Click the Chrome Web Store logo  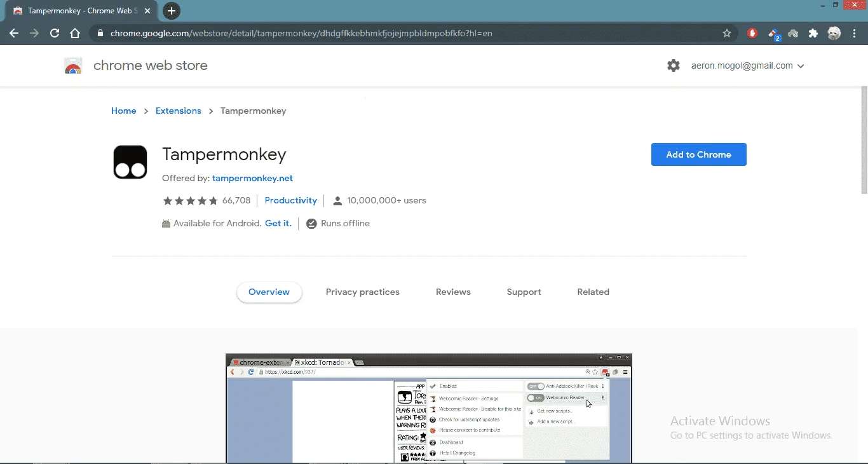(73, 65)
